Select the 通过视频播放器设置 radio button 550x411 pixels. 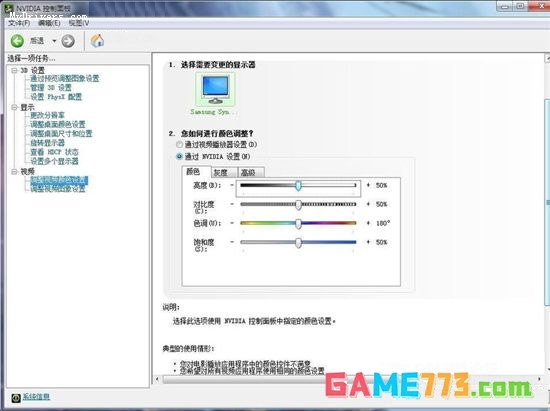[x=180, y=144]
